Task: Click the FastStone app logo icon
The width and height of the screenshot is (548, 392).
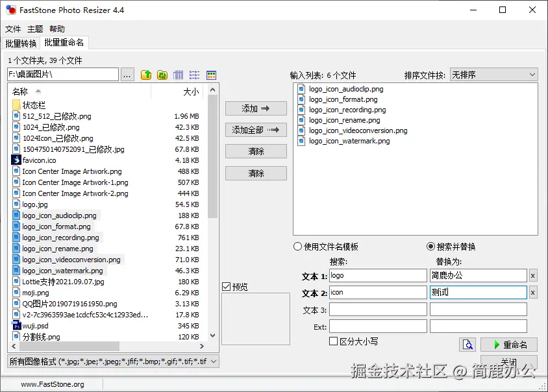Action: coord(11,10)
